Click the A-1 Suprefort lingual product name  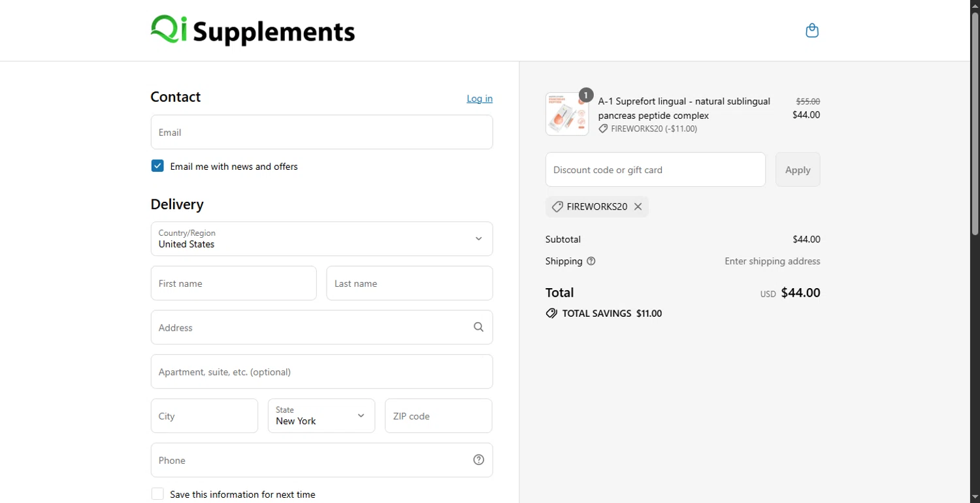point(684,108)
